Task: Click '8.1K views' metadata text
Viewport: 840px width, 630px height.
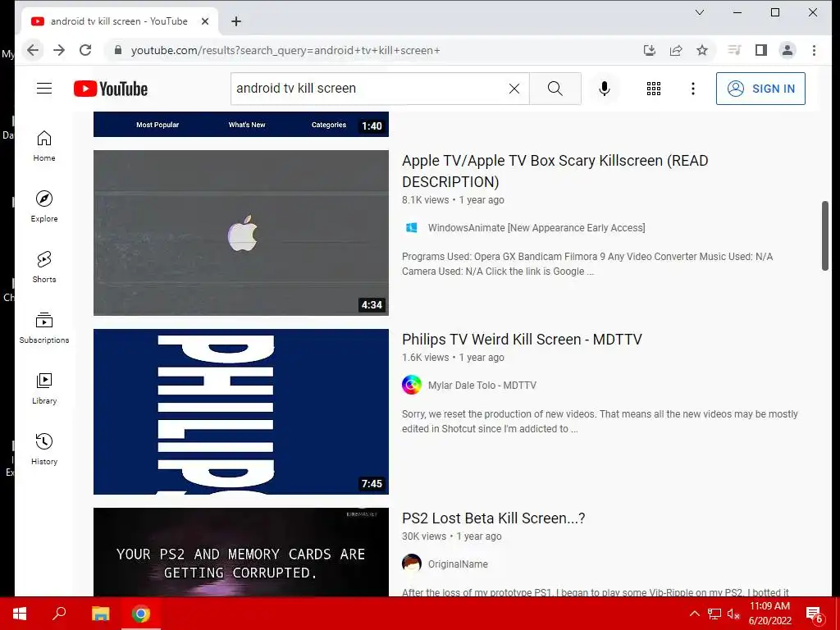Action: point(426,200)
